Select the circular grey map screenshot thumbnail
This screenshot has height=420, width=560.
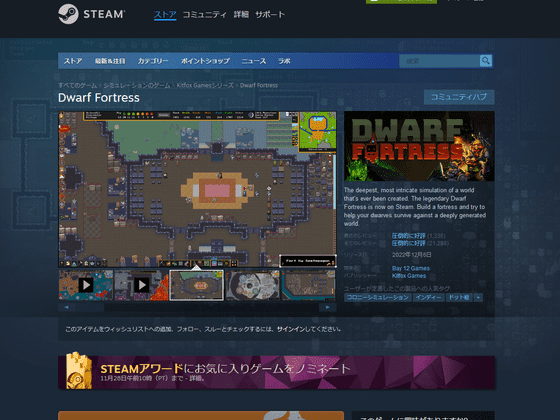click(x=252, y=285)
